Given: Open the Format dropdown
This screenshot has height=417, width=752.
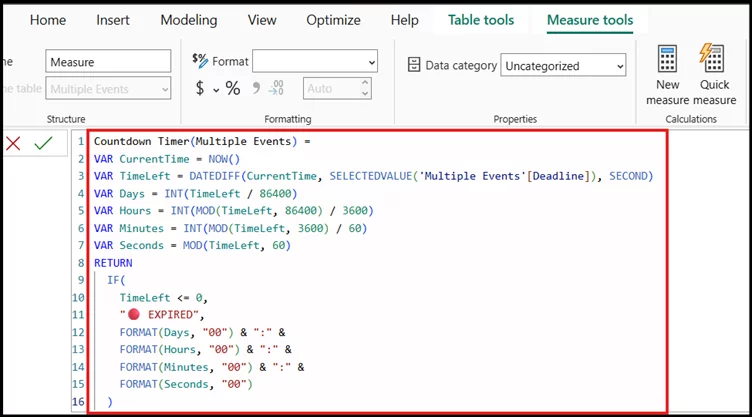Looking at the screenshot, I should click(315, 62).
